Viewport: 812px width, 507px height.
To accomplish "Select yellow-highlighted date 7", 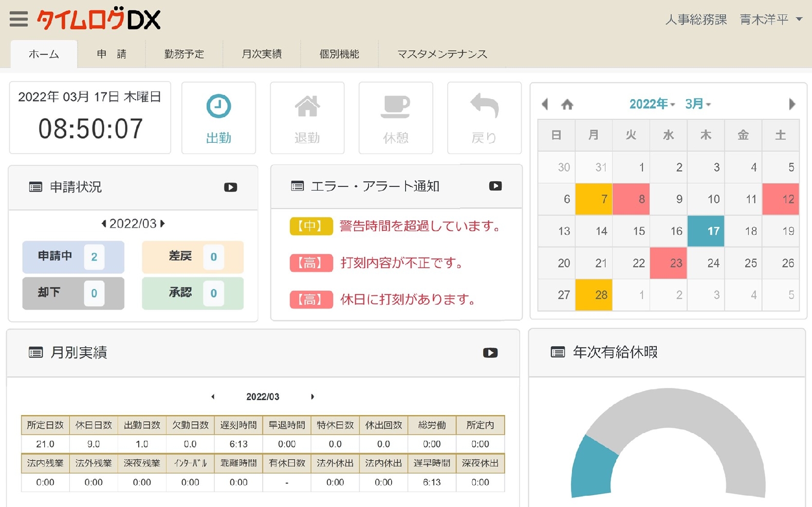I will 594,199.
